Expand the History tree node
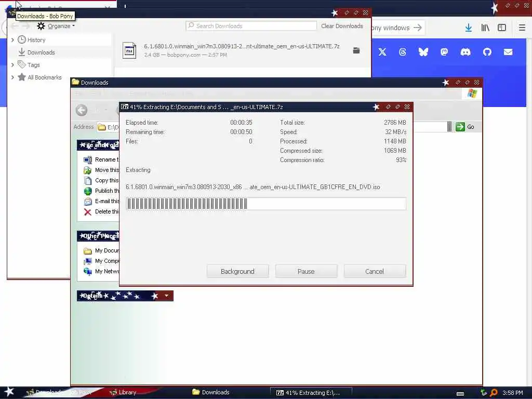 tap(12, 40)
